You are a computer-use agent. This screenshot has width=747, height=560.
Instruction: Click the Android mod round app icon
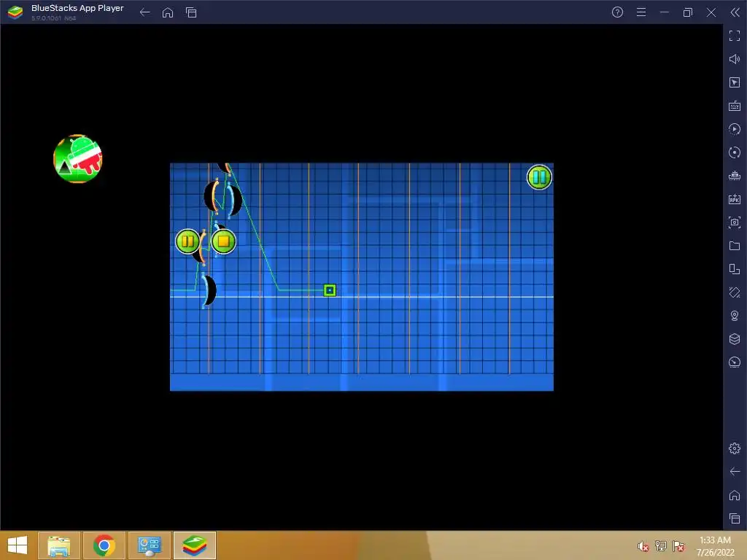click(77, 158)
